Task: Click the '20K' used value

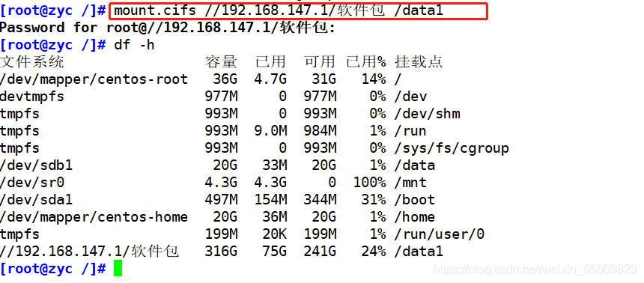Action: pyautogui.click(x=274, y=234)
